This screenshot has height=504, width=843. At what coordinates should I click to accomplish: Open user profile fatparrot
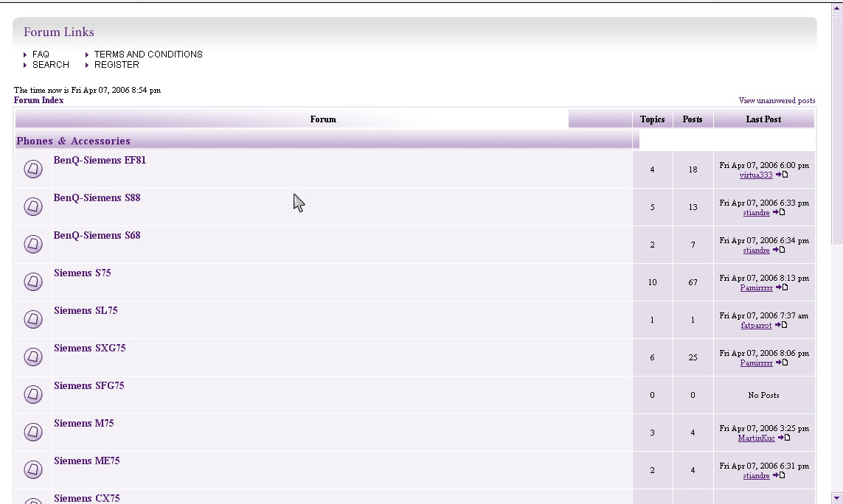(756, 326)
